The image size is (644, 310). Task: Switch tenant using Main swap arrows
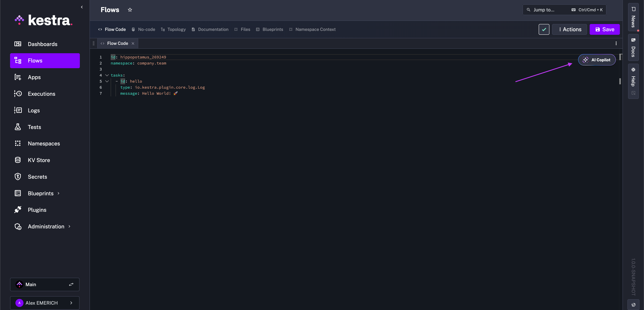(x=71, y=284)
